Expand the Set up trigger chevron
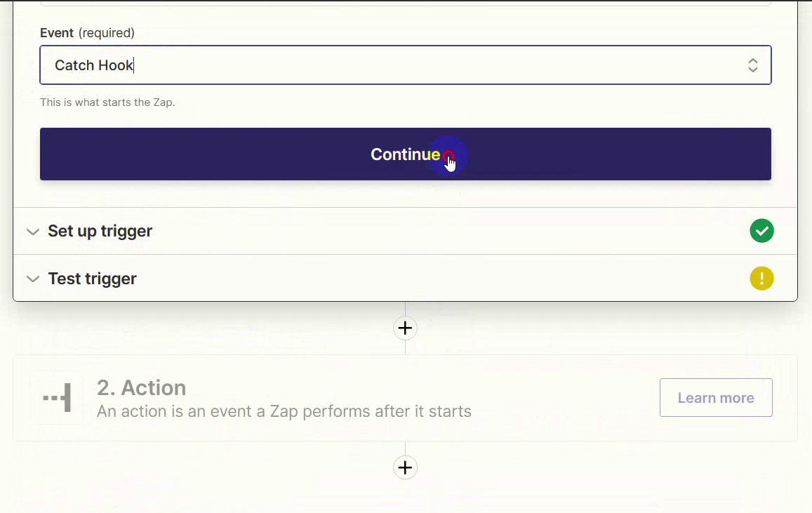 click(32, 232)
